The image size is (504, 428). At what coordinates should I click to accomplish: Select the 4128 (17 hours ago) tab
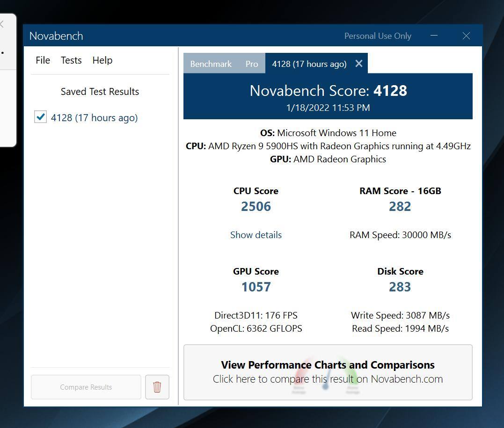pyautogui.click(x=309, y=64)
